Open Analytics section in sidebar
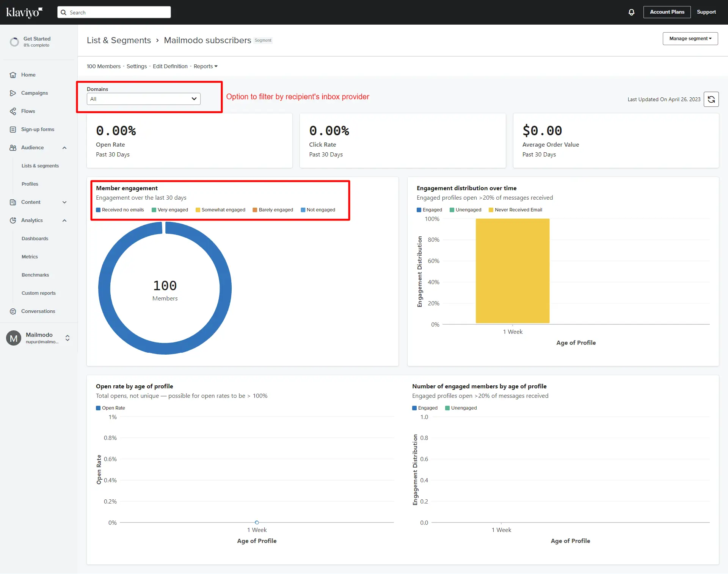Image resolution: width=728 pixels, height=574 pixels. pos(32,220)
